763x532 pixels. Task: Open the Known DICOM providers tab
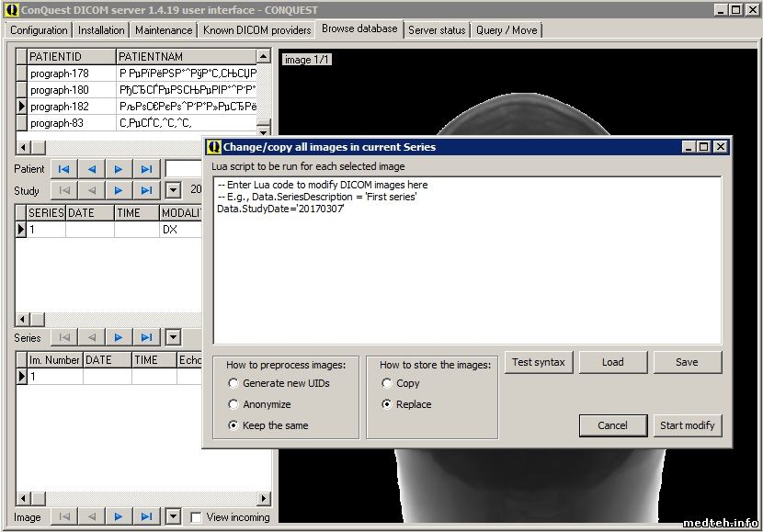click(256, 30)
